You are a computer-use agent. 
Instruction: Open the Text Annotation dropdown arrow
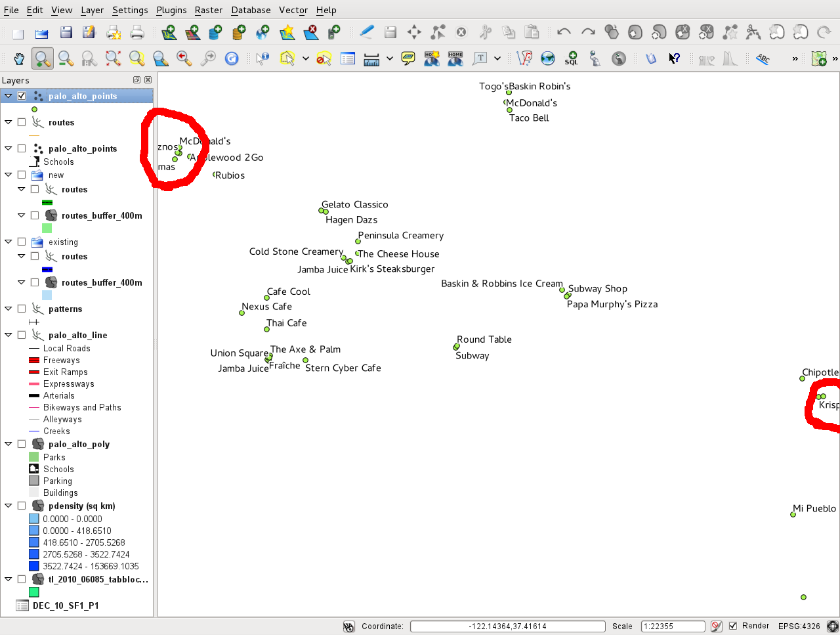point(497,59)
